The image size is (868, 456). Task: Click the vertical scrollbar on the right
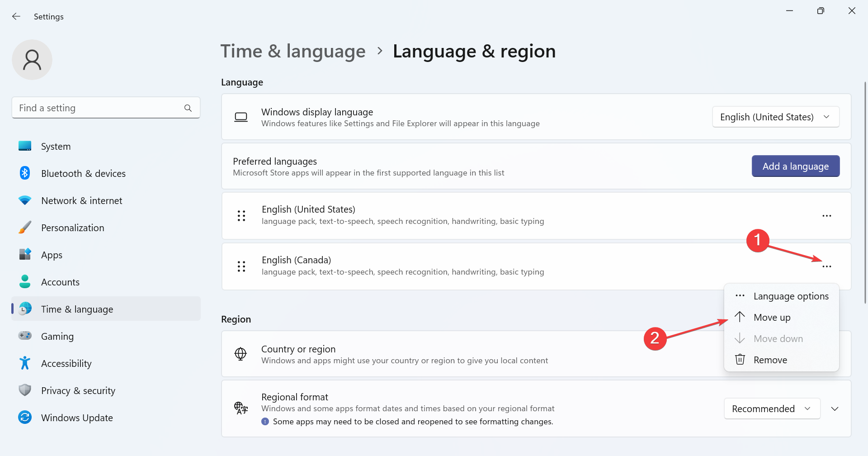point(865,192)
